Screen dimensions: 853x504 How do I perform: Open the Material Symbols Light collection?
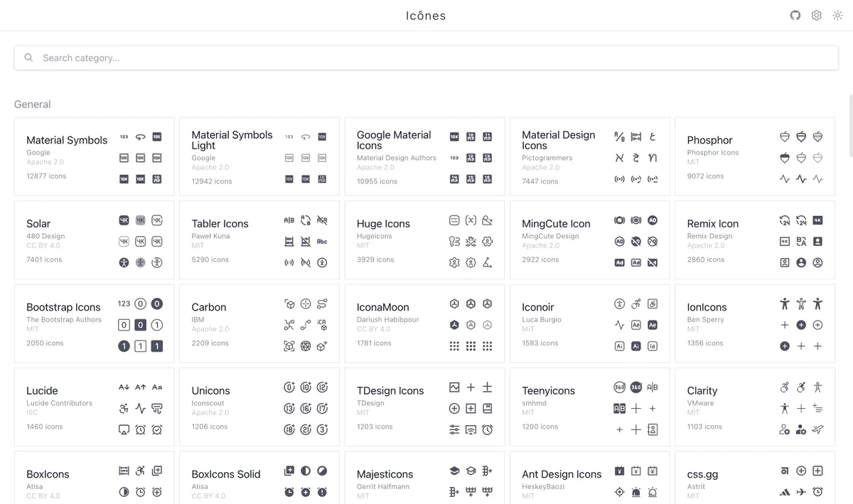coord(259,156)
